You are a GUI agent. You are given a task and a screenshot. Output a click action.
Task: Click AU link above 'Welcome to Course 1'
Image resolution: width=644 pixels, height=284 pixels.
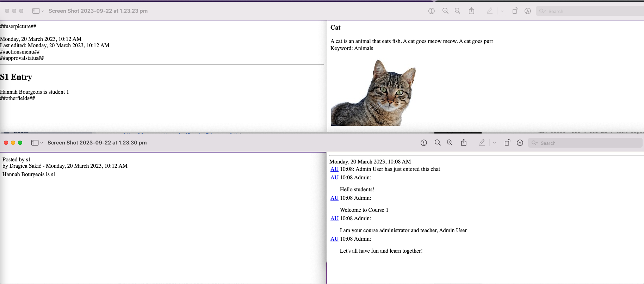[x=334, y=198]
